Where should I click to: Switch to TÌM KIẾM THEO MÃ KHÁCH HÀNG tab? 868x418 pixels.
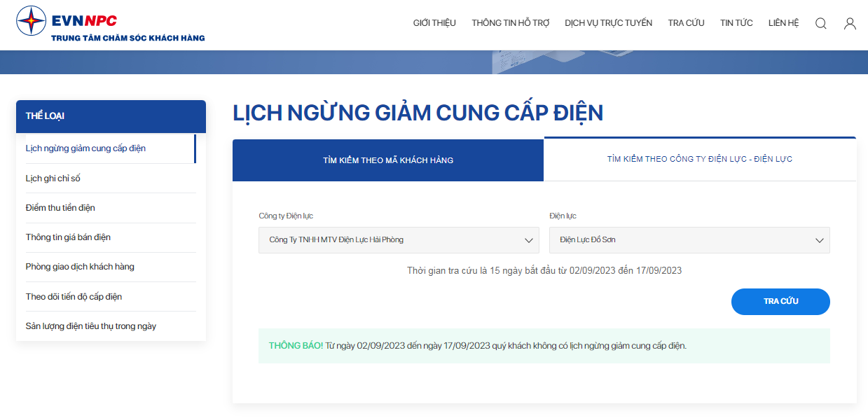[x=388, y=160]
